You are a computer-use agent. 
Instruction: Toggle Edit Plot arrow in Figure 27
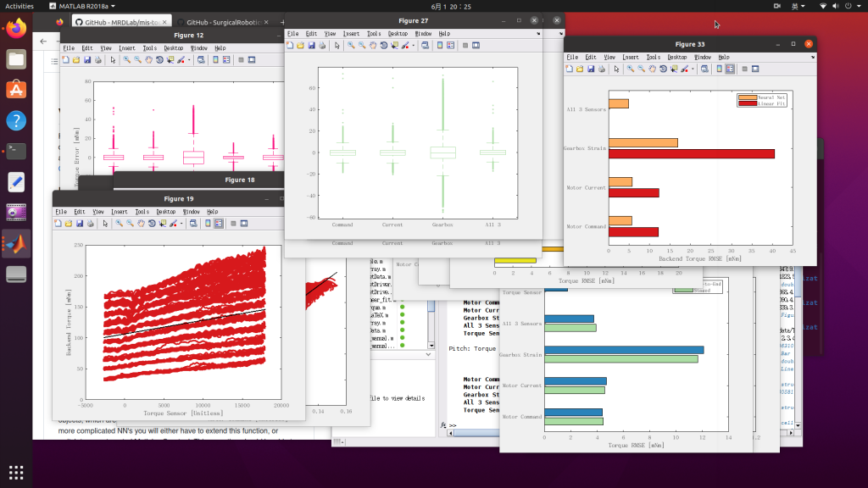pos(337,46)
